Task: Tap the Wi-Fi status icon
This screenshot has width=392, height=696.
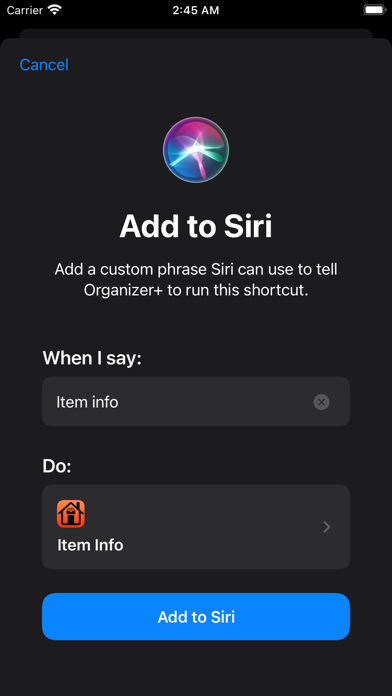Action: click(x=55, y=10)
